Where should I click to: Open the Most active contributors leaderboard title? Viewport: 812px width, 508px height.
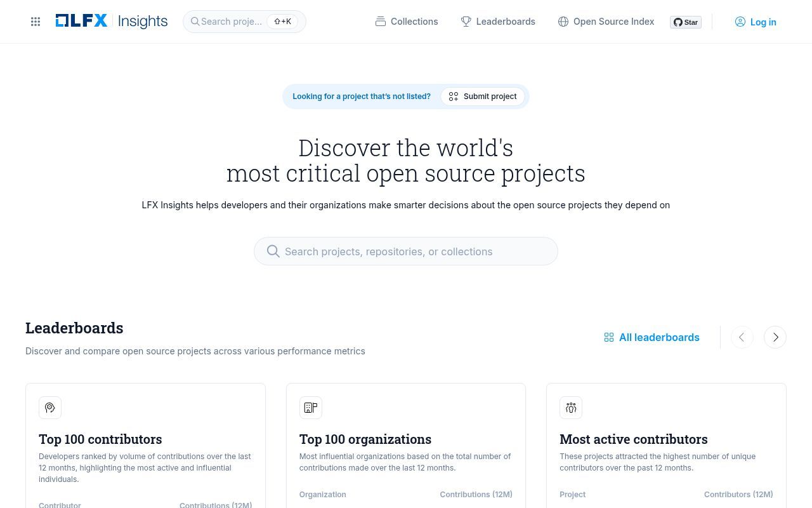point(634,439)
